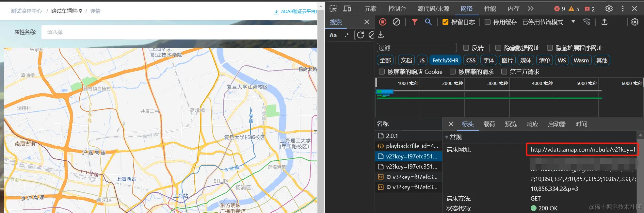644x213 pixels.
Task: Click the warnings count badge showing 5
Action: point(574,9)
